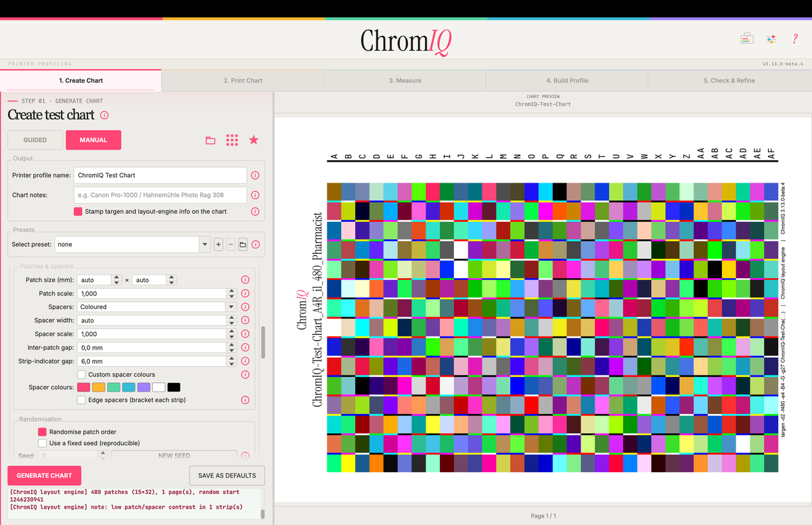The image size is (812, 525).
Task: Select the black spacer colour swatch
Action: (174, 387)
